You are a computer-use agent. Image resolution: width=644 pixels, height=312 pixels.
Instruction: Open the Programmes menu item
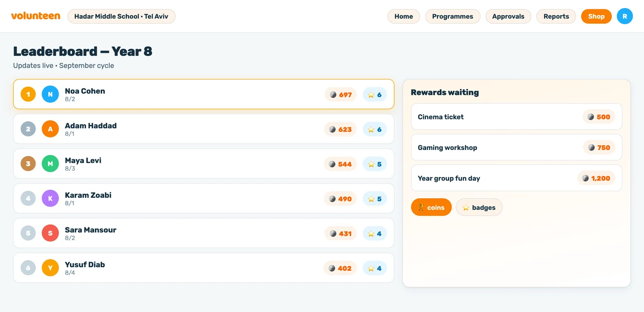click(453, 16)
